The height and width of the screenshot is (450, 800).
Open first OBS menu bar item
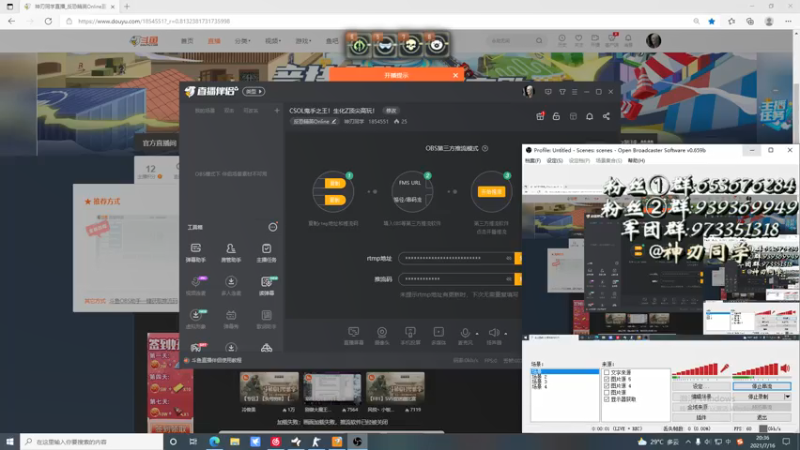(x=533, y=160)
